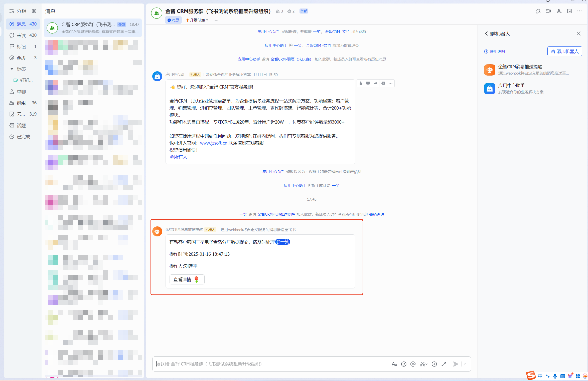Screen dimensions: 588x381
Task: Add a member to the group chat
Action: click(x=559, y=11)
